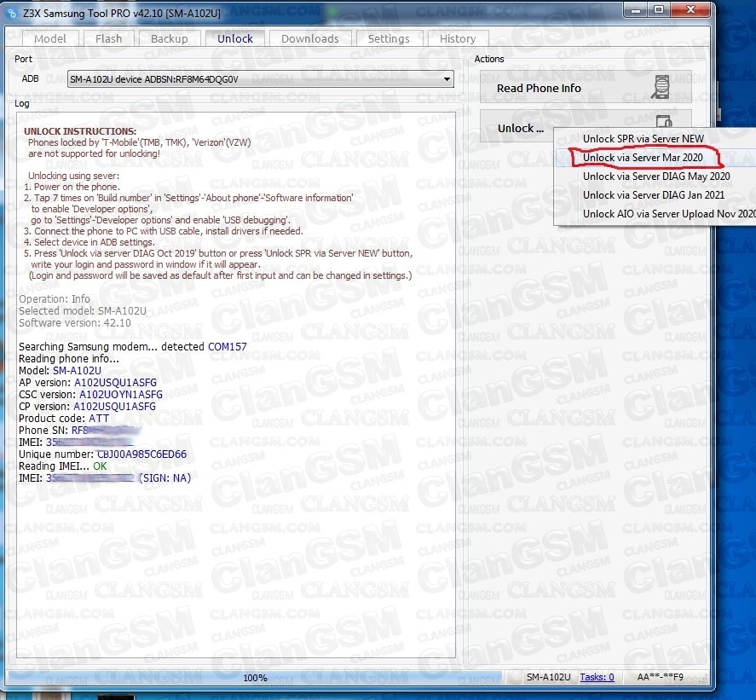Click the AA**-**F9 status bar text
The height and width of the screenshot is (700, 756).
[660, 677]
